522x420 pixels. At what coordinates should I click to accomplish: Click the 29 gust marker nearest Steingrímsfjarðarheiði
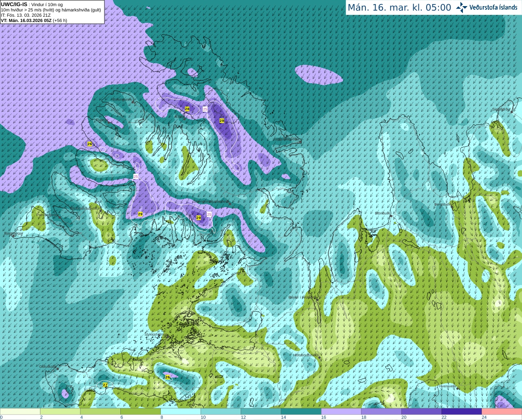tap(199, 218)
